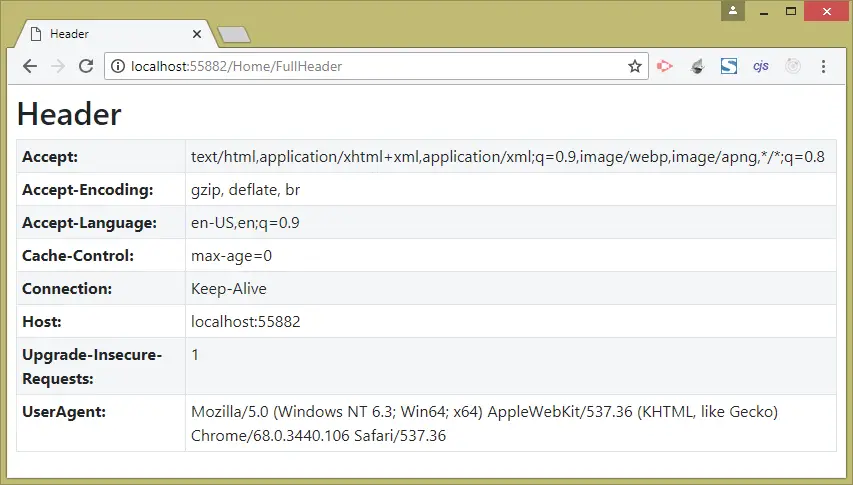Open the grey bird extension icon
853x485 pixels.
[697, 66]
